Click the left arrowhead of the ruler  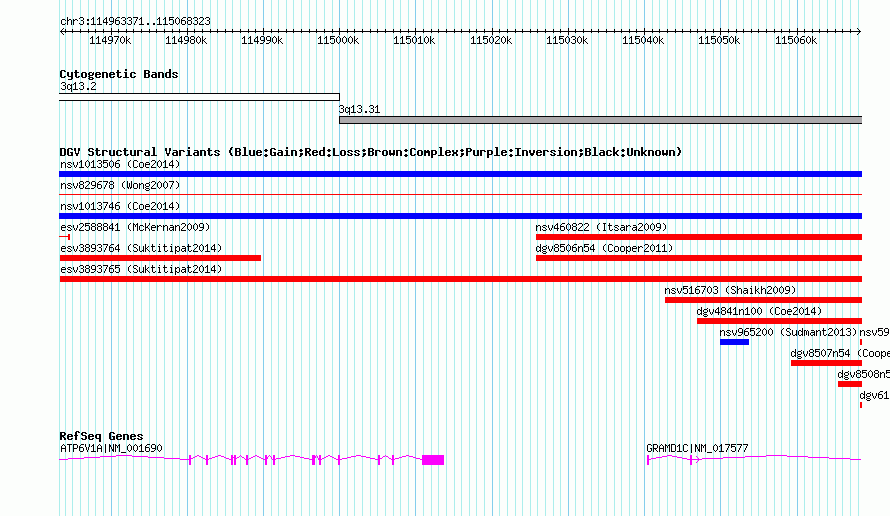coord(62,31)
